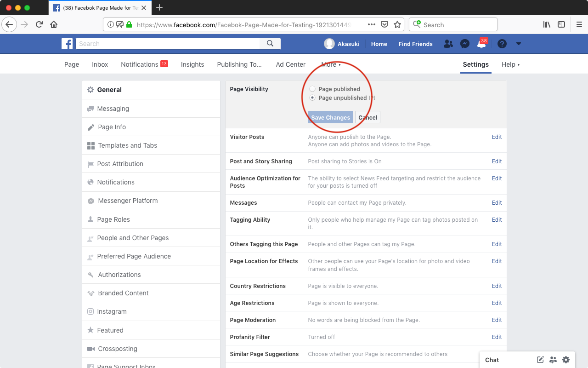
Task: Open Post Attribution in sidebar
Action: click(151, 164)
